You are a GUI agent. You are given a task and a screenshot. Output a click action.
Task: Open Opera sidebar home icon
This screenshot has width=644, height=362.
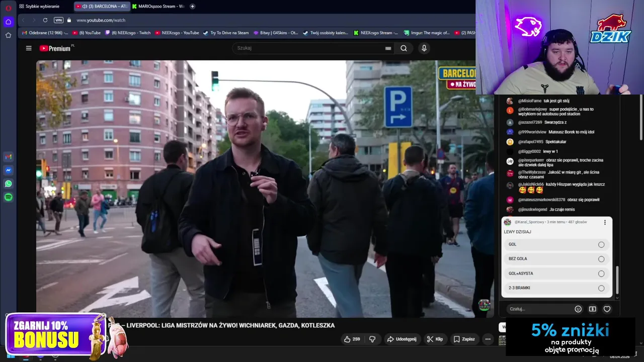[x=8, y=22]
